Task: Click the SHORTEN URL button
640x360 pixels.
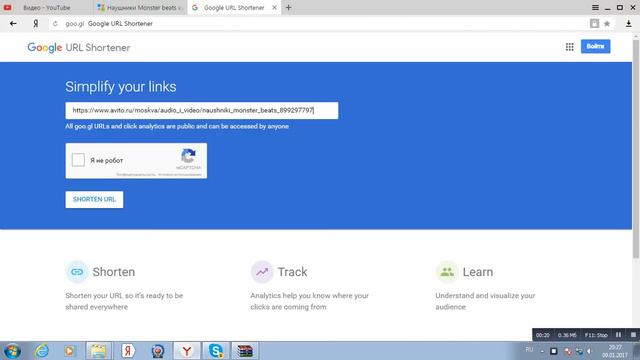Action: [x=94, y=200]
